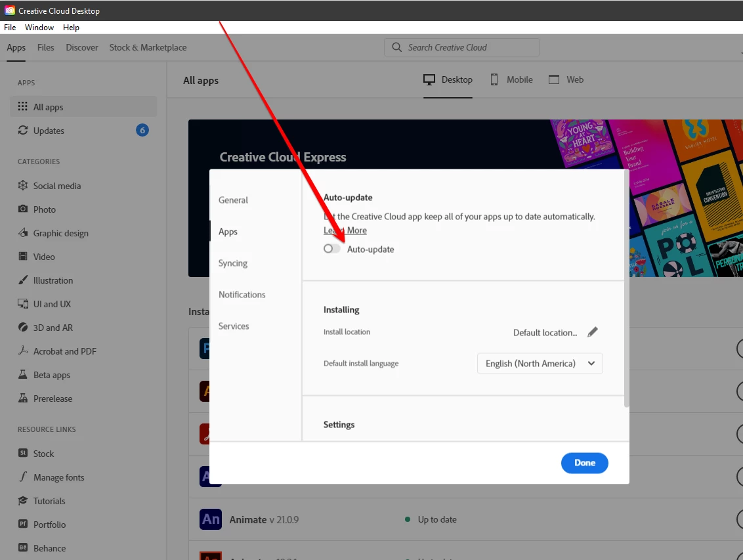Click the Graphic design category icon
The width and height of the screenshot is (743, 560).
tap(22, 232)
